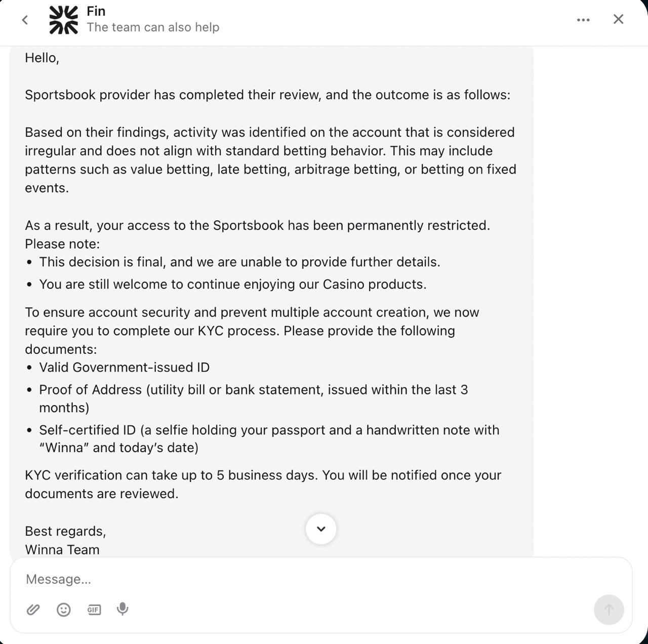The image size is (648, 644).
Task: Click the "Fin" chat title
Action: (x=96, y=11)
